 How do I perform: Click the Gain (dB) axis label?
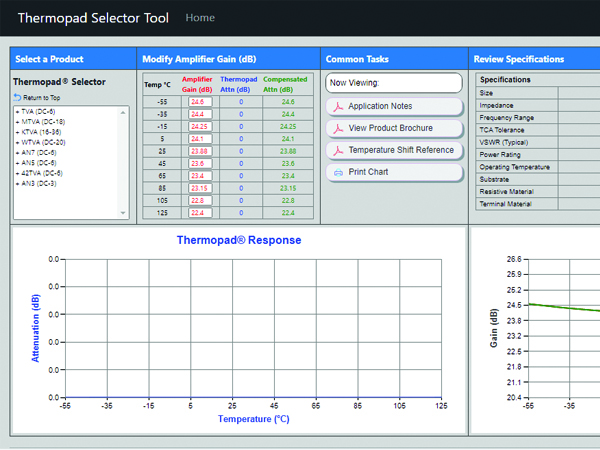point(494,328)
